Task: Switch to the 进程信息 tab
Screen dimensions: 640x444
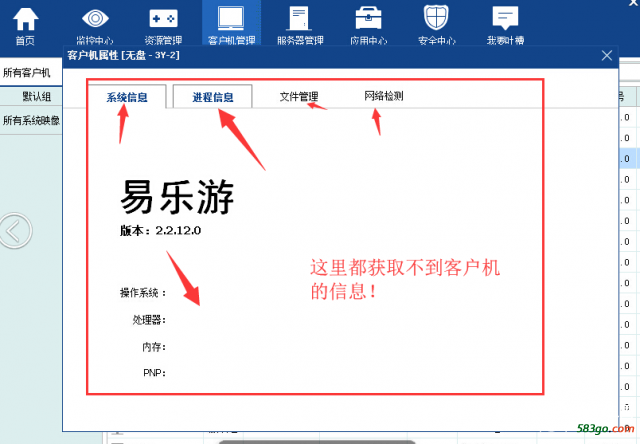Action: [213, 97]
